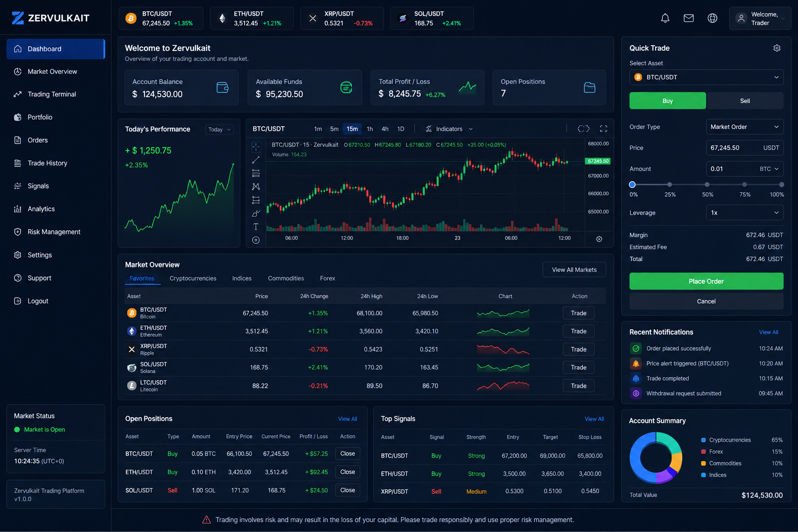
Task: Click the Price input field
Action: click(x=744, y=148)
